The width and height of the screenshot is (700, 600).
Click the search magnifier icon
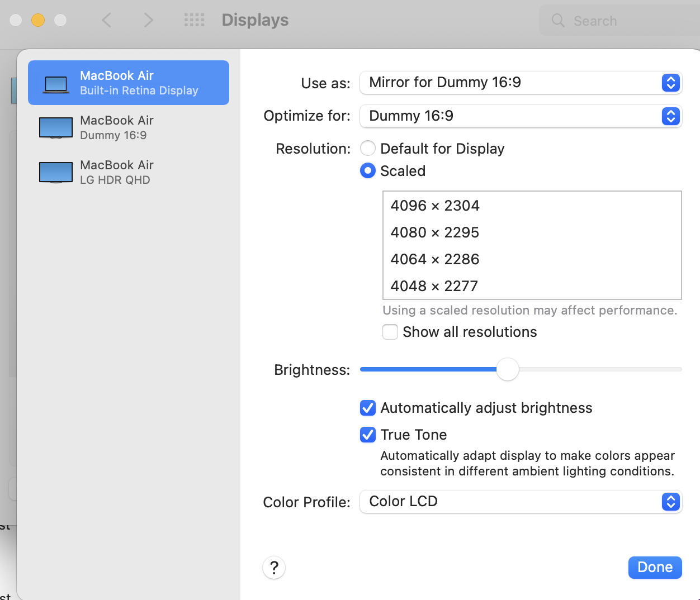pyautogui.click(x=558, y=21)
